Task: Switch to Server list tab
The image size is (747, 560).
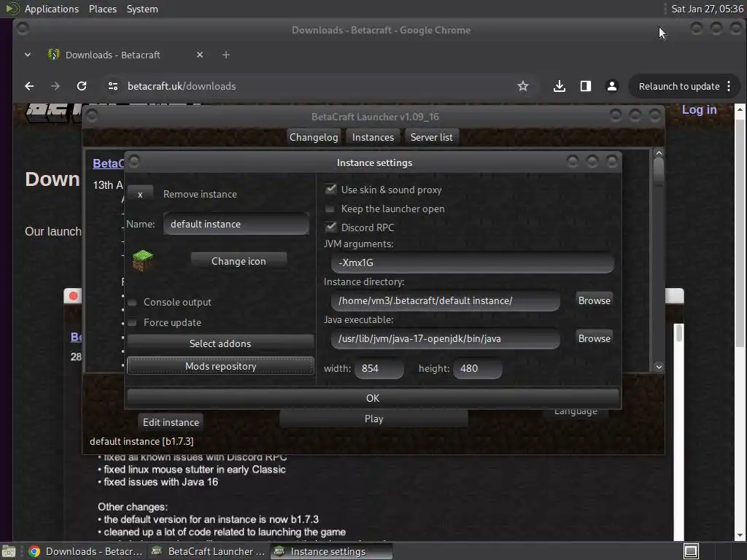Action: click(432, 138)
